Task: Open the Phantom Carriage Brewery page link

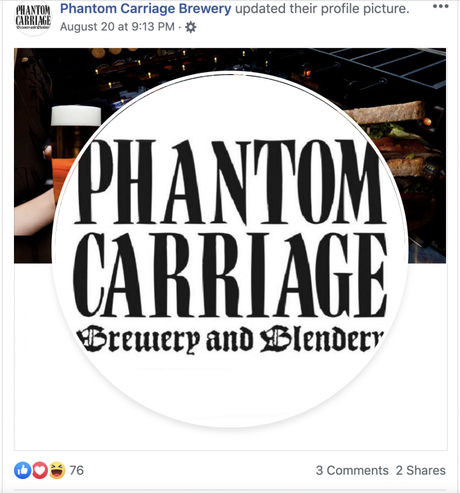Action: coord(145,9)
